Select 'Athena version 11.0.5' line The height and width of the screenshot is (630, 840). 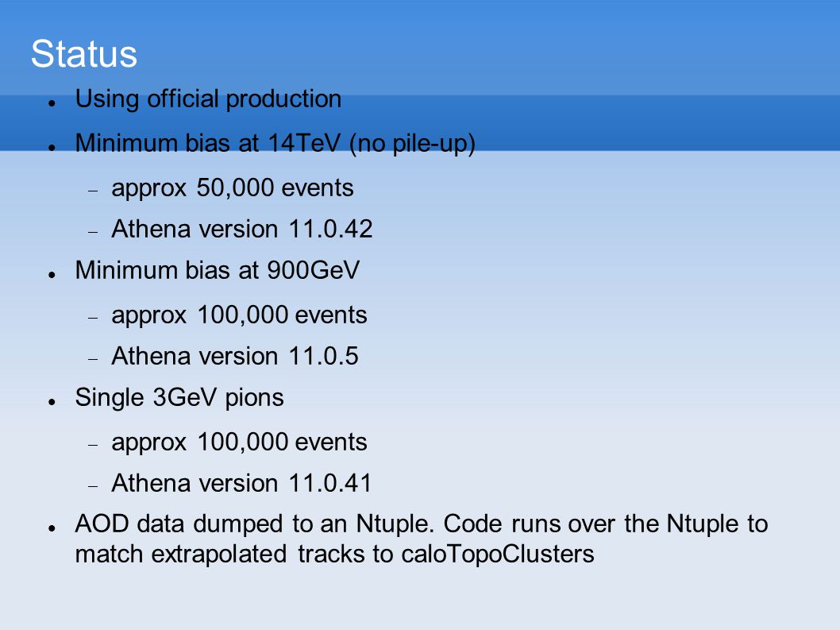point(235,356)
